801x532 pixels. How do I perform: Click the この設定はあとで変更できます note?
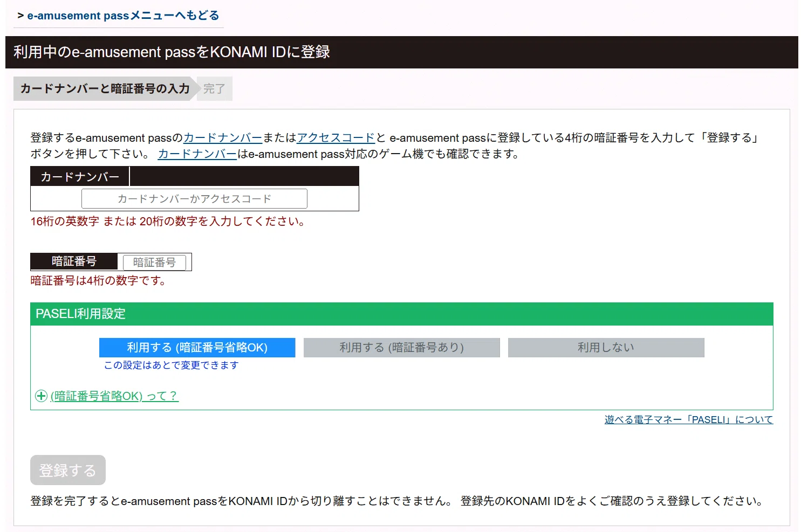pyautogui.click(x=171, y=365)
